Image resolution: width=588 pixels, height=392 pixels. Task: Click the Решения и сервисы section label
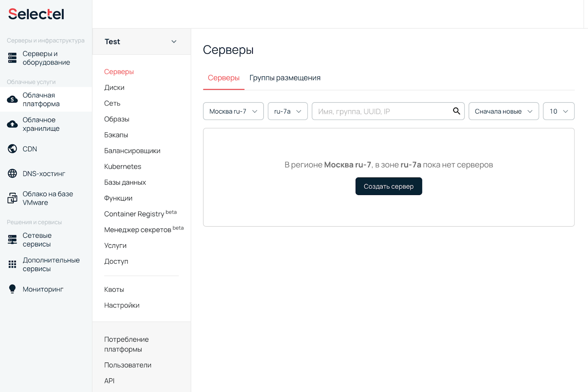pyautogui.click(x=34, y=222)
